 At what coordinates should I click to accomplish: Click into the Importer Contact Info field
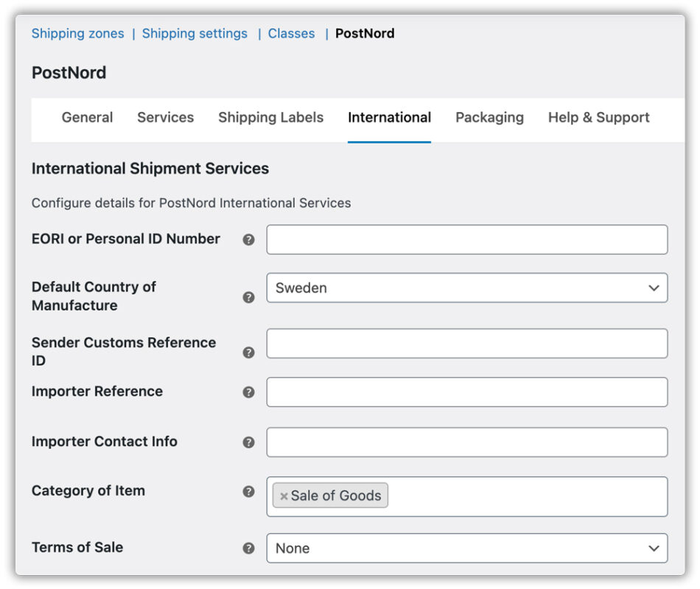pos(467,442)
